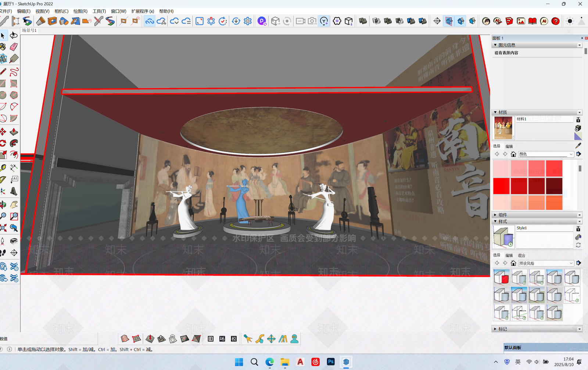Activate the Move tool
Screen dimensions: 588x370
3,132
